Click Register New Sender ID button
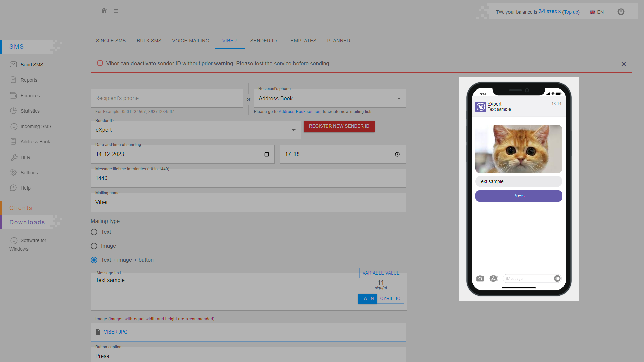 click(x=339, y=126)
